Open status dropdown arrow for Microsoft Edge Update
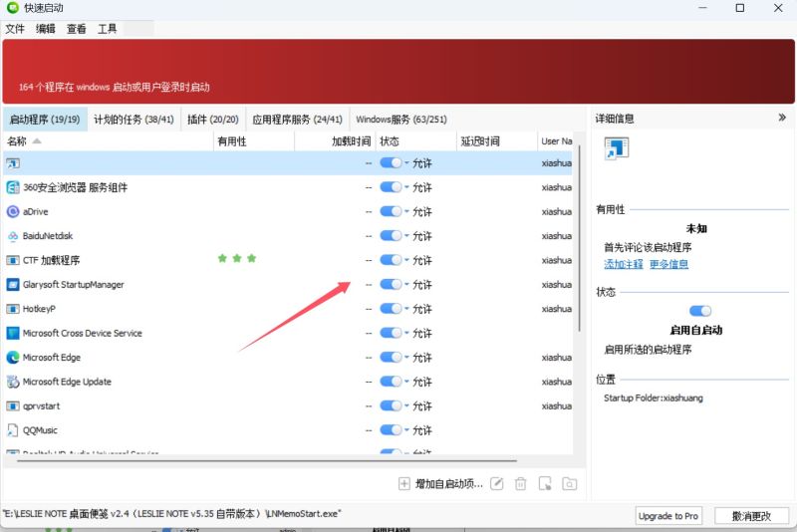Screen dimensions: 797x532 click(406, 382)
